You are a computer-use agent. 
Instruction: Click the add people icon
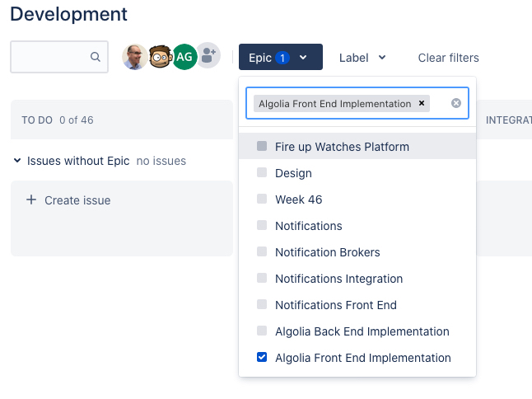tap(208, 55)
